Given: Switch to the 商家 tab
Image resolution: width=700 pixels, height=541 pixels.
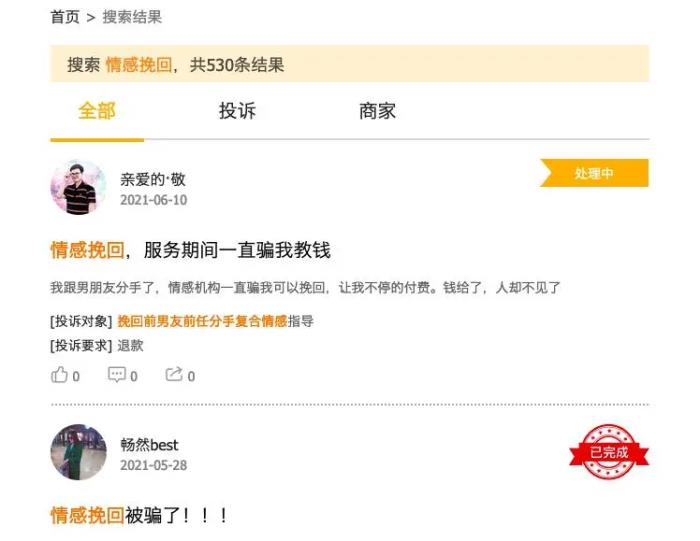Looking at the screenshot, I should pyautogui.click(x=377, y=111).
